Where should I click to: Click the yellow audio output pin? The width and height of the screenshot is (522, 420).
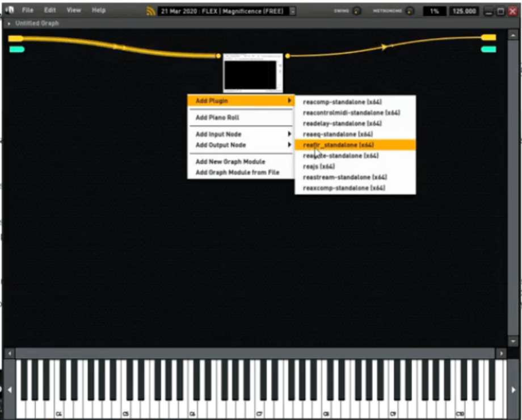pyautogui.click(x=489, y=37)
